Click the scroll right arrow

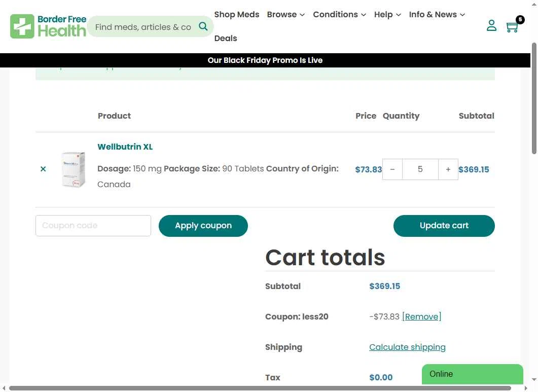click(x=525, y=388)
